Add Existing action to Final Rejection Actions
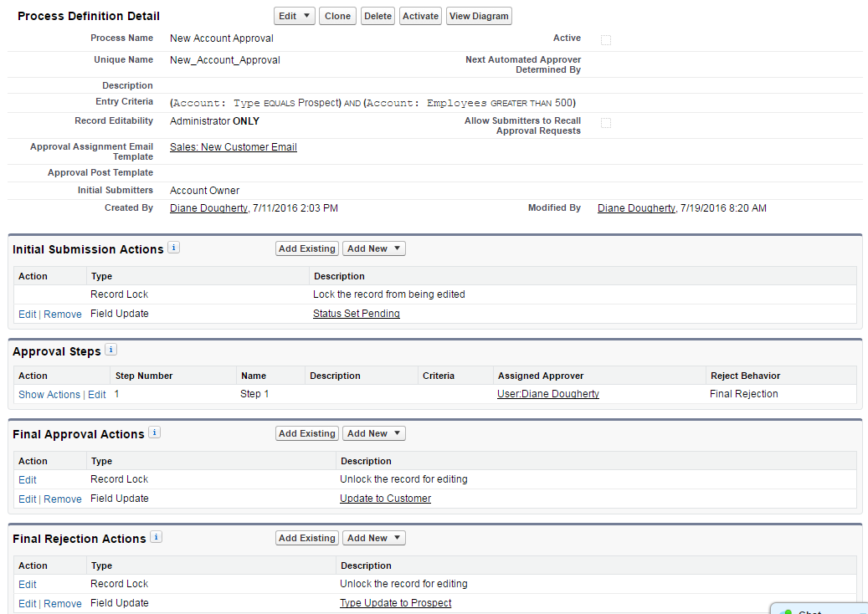868x614 pixels. [306, 538]
